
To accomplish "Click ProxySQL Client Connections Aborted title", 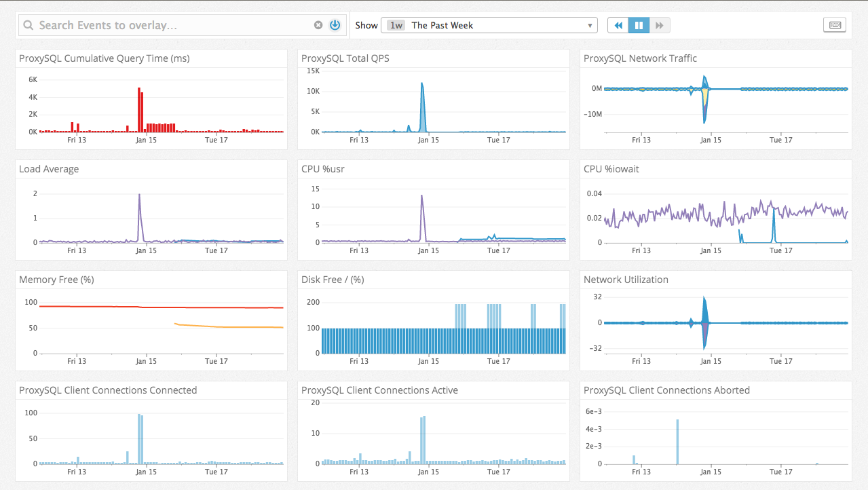I will (666, 390).
